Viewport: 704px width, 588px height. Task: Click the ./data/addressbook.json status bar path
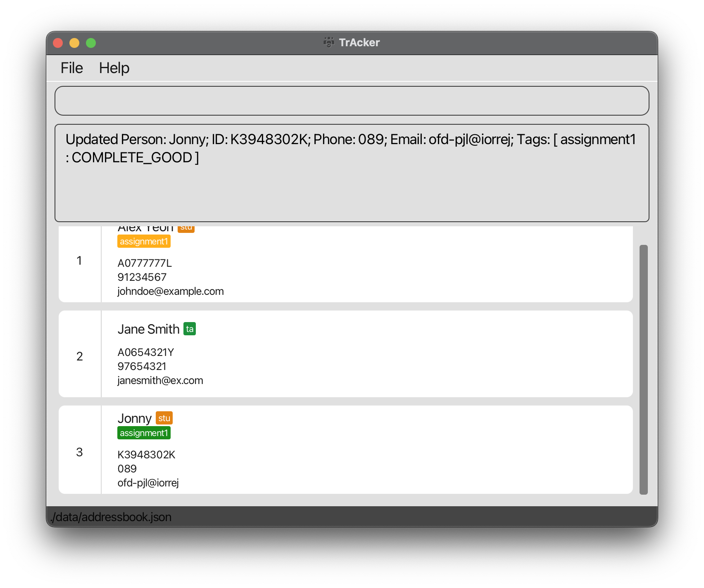pos(111,517)
